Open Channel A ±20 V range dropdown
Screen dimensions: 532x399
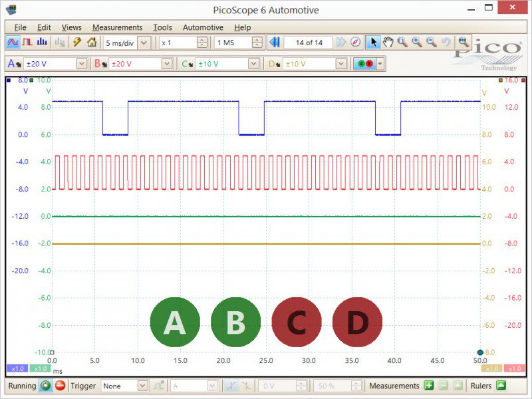click(83, 65)
